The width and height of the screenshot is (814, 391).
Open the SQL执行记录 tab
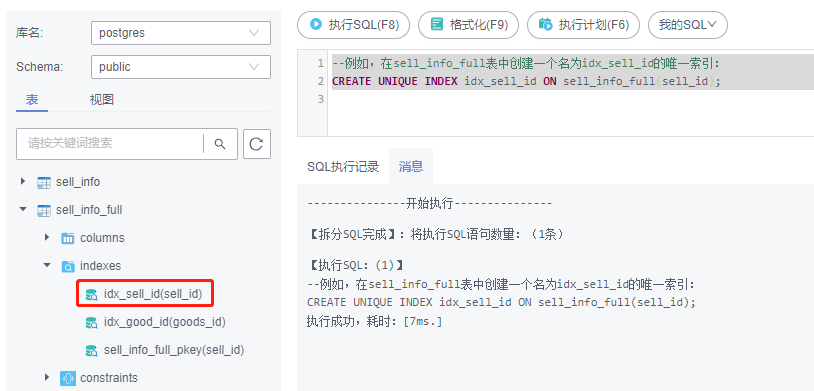pos(343,166)
